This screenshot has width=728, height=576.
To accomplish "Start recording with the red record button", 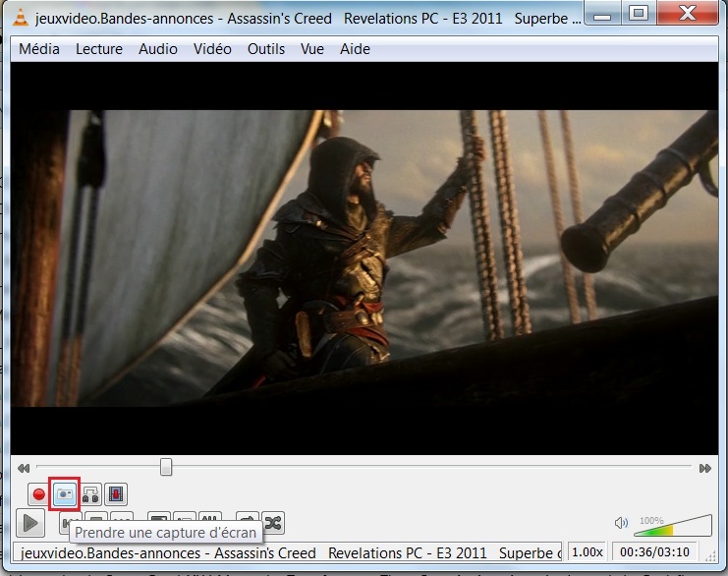I will [38, 494].
